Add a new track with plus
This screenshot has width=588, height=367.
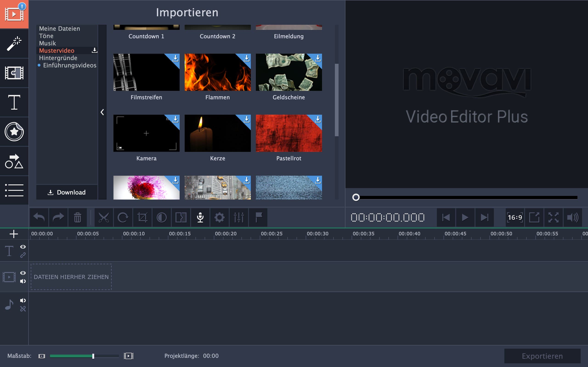point(14,234)
